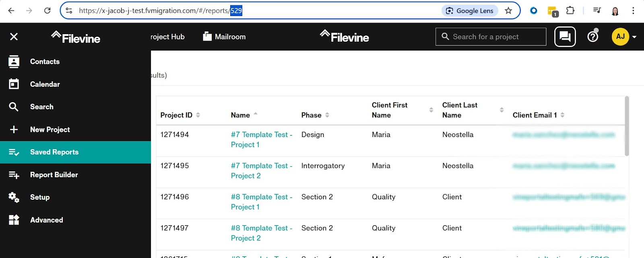Open the media controls icon in browser
Image resolution: width=644 pixels, height=258 pixels.
(597, 10)
